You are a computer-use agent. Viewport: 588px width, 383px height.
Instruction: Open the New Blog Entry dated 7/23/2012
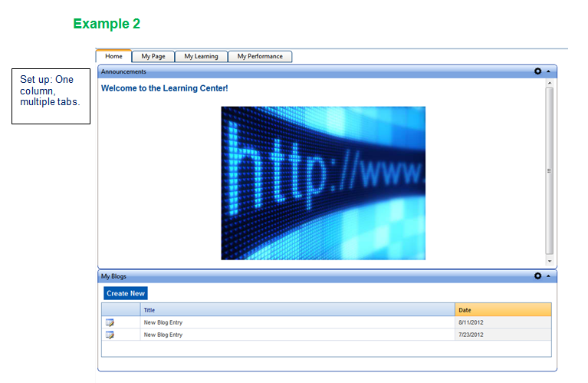[x=163, y=335]
